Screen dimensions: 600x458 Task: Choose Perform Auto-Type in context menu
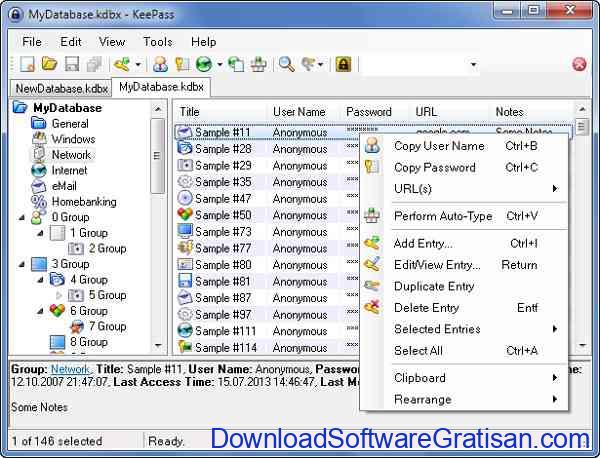click(x=465, y=216)
